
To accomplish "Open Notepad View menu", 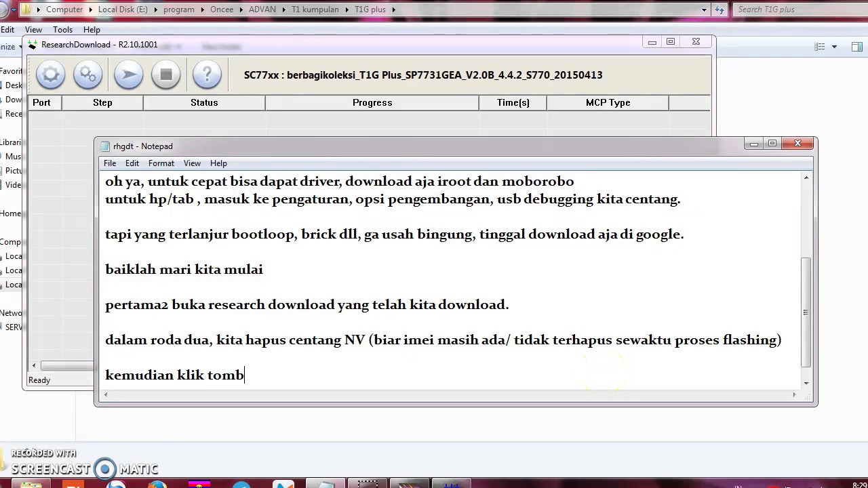I will coord(192,163).
